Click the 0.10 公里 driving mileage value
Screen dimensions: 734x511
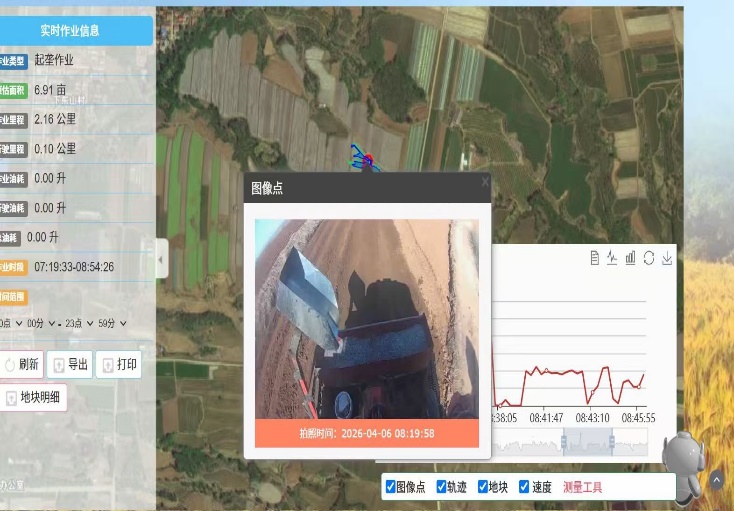click(x=55, y=149)
